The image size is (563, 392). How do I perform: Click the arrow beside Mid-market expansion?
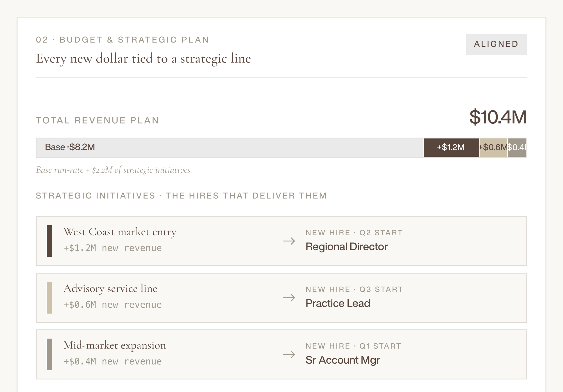point(289,354)
